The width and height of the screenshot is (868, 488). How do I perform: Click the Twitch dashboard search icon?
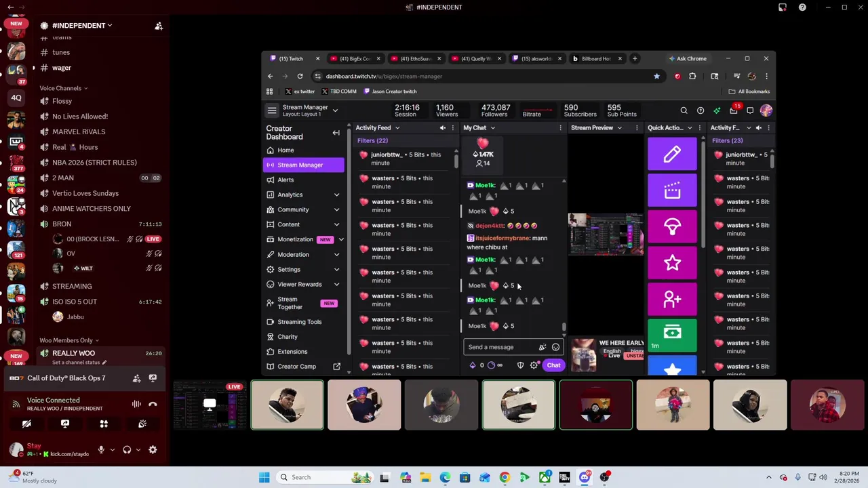[x=684, y=110]
